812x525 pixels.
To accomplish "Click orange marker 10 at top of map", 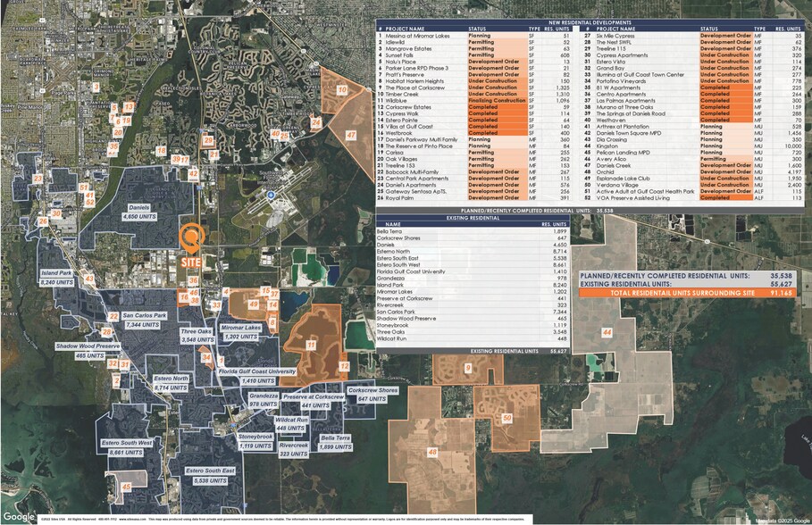I will pyautogui.click(x=342, y=89).
